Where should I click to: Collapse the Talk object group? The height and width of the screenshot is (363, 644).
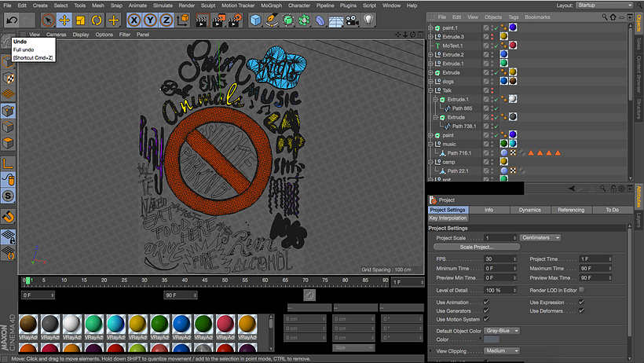[430, 90]
